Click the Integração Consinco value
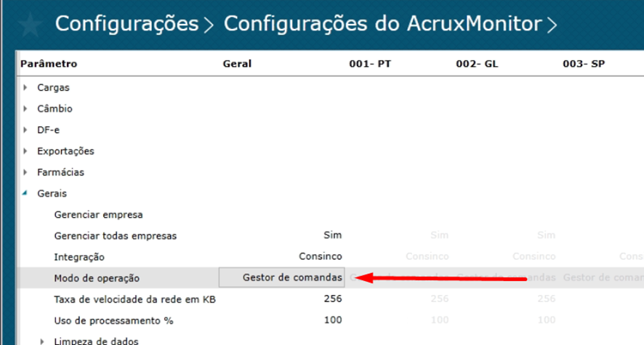644x345 pixels. [321, 256]
